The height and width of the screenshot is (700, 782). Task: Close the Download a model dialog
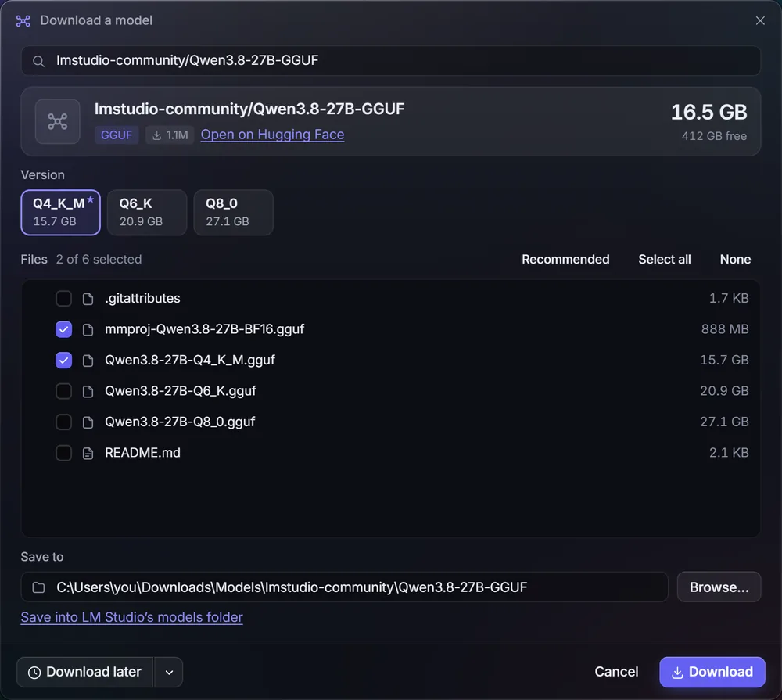[x=759, y=20]
